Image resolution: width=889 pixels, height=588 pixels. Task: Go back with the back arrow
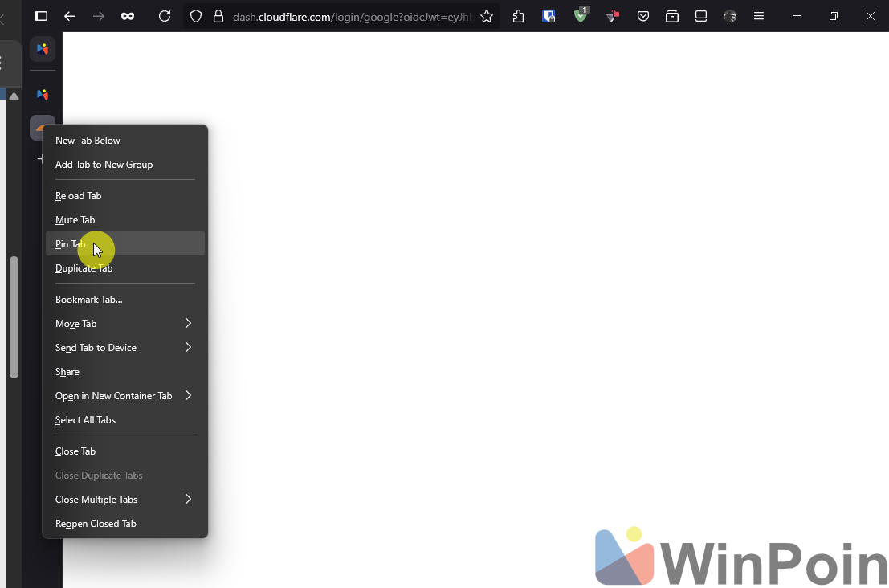point(70,16)
